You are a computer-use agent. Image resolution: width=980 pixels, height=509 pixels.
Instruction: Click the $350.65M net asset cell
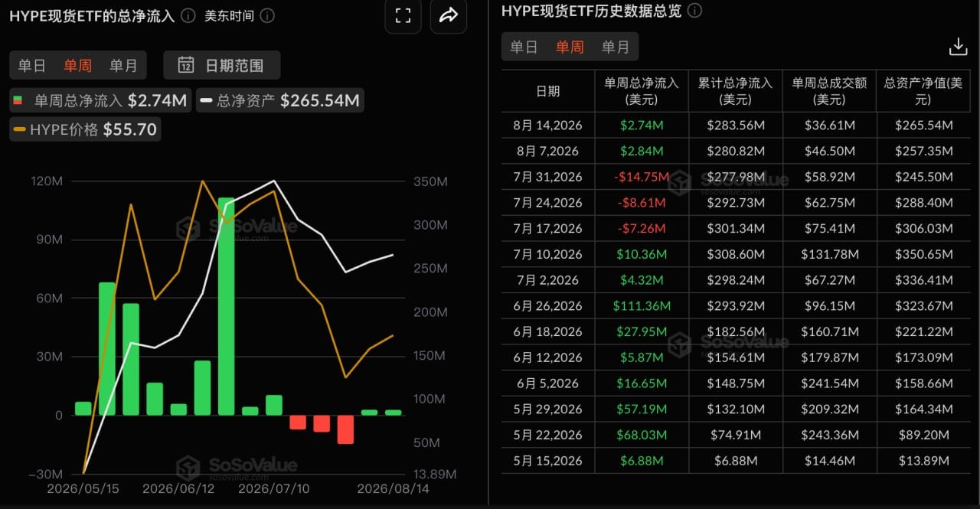923,254
